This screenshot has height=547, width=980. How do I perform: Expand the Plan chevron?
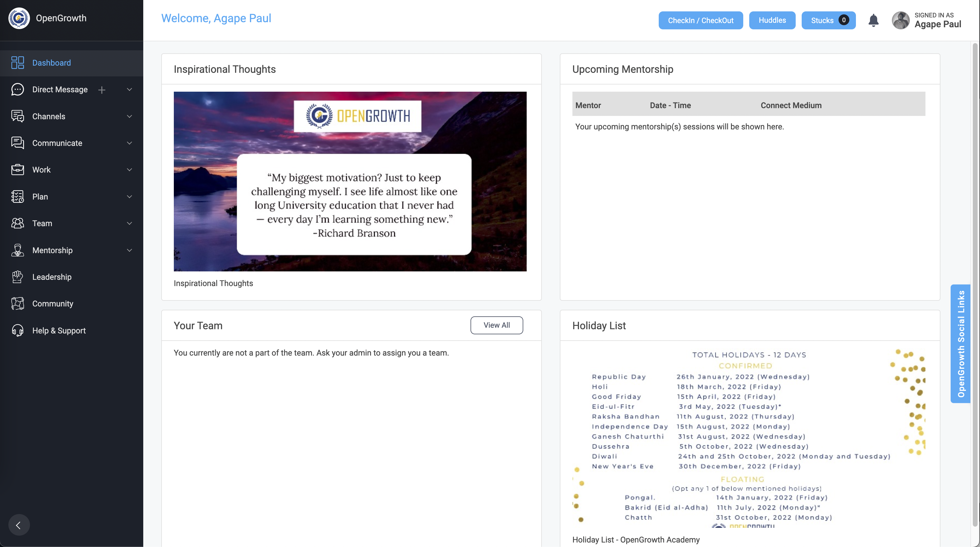click(x=129, y=197)
